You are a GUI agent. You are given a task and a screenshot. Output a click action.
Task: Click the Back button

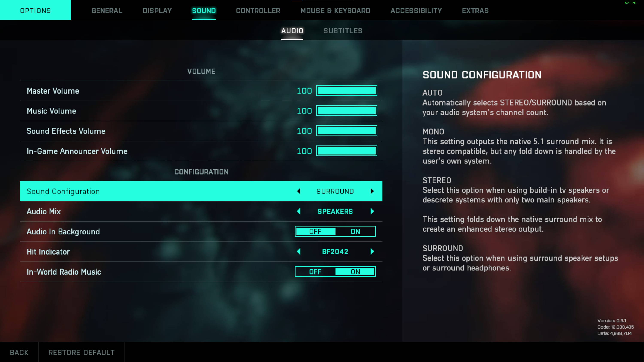pyautogui.click(x=19, y=352)
